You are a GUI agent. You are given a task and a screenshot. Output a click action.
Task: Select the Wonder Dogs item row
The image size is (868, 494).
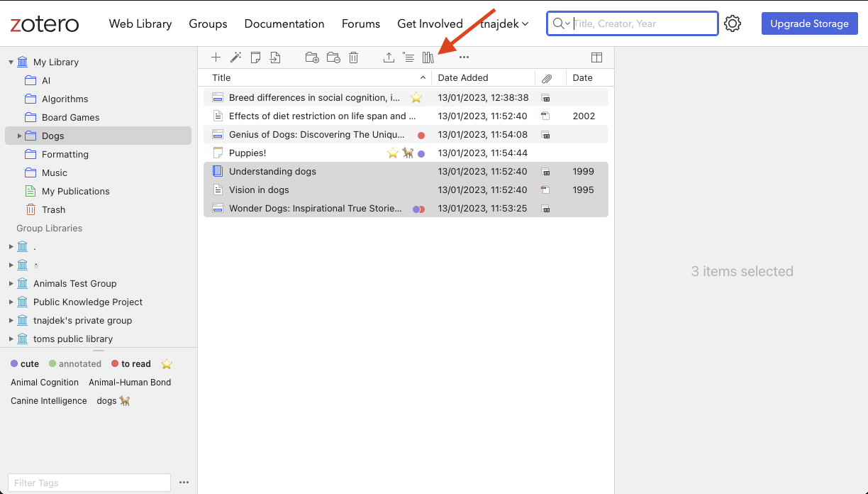click(x=406, y=209)
